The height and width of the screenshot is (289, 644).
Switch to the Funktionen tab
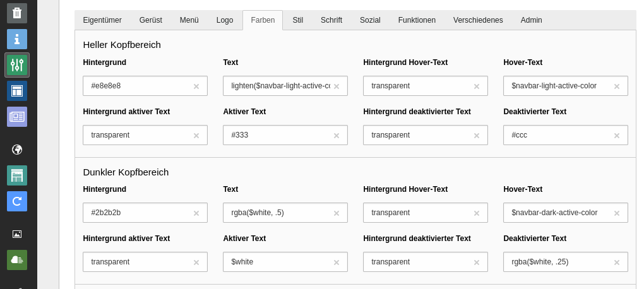pyautogui.click(x=417, y=20)
